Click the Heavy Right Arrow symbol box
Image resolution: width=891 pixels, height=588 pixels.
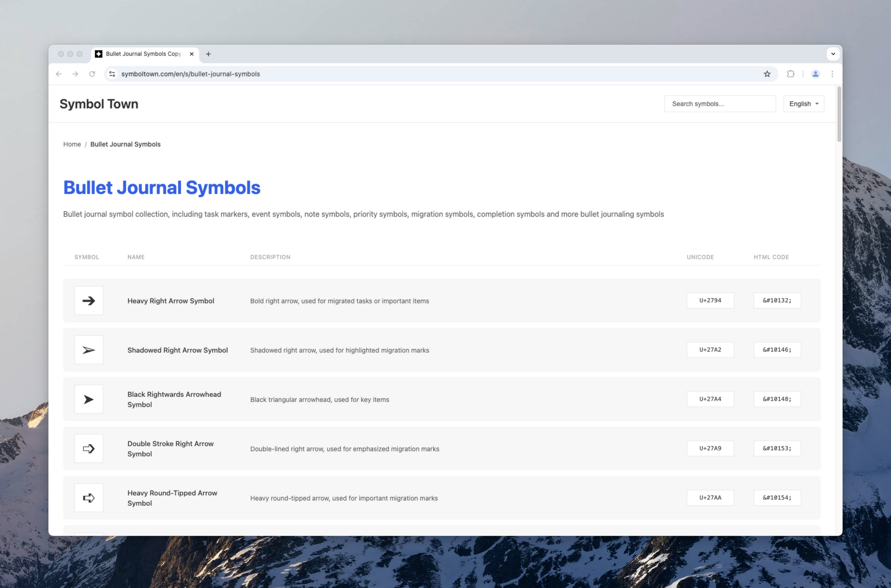click(88, 301)
